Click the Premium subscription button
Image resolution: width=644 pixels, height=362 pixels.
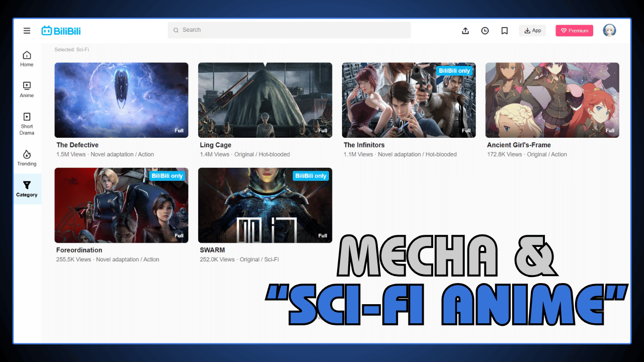coord(574,30)
